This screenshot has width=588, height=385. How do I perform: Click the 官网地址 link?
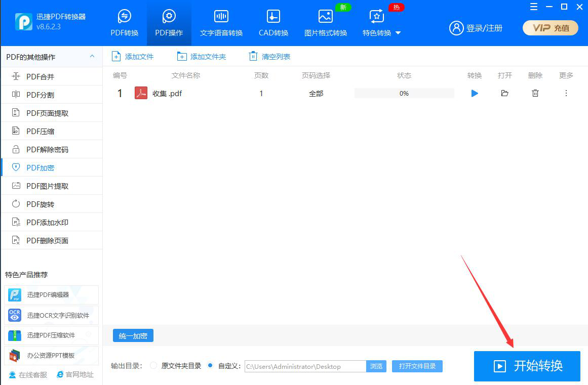click(75, 374)
